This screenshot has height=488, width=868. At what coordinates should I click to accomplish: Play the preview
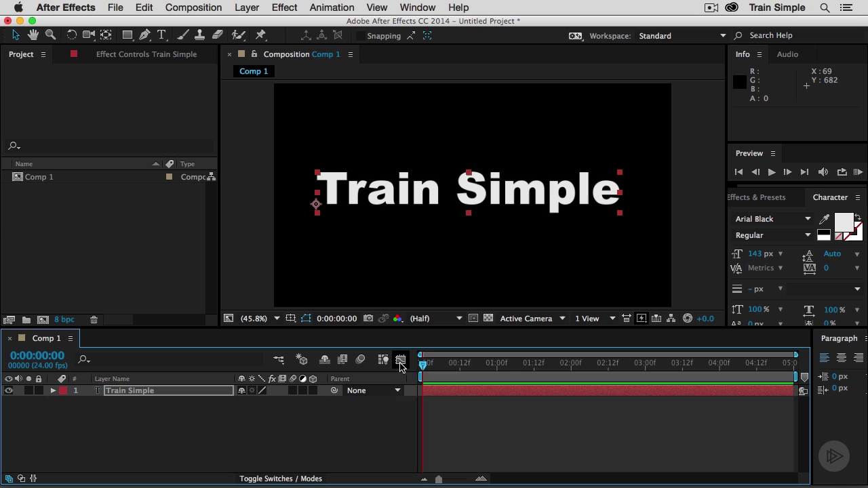[x=771, y=172]
